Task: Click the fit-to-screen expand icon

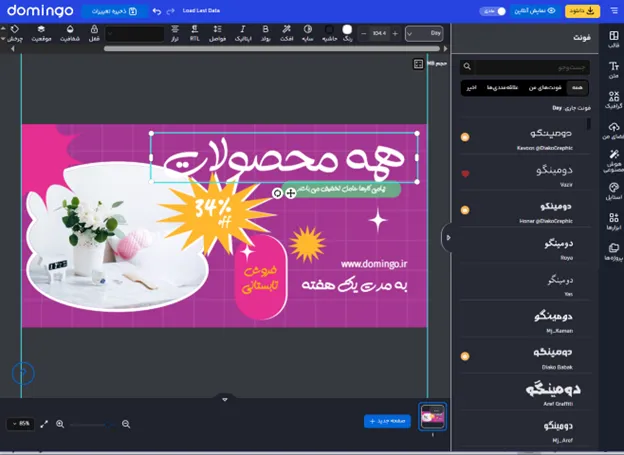Action: (44, 424)
